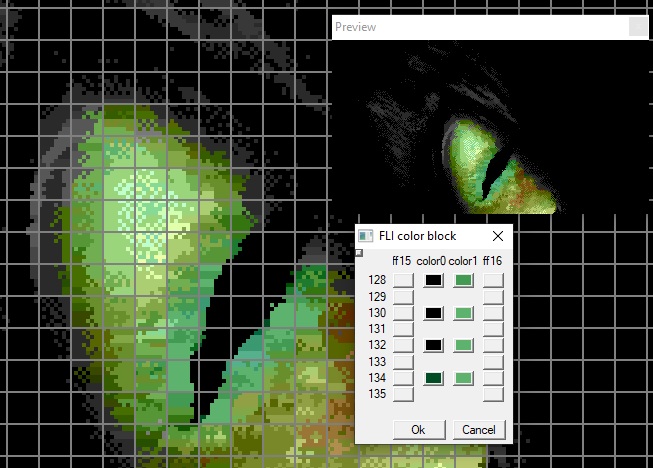Click the ff16 button in row 135
This screenshot has width=653, height=468.
click(x=493, y=394)
